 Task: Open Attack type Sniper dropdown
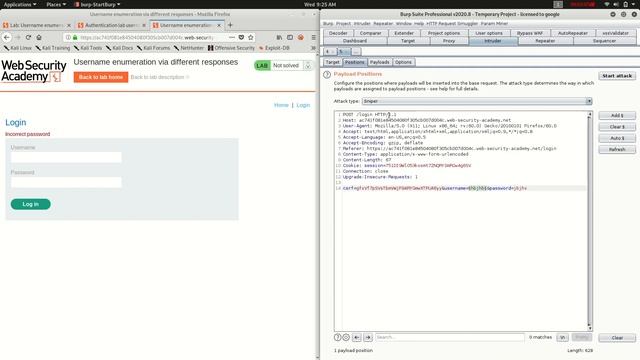pos(477,101)
